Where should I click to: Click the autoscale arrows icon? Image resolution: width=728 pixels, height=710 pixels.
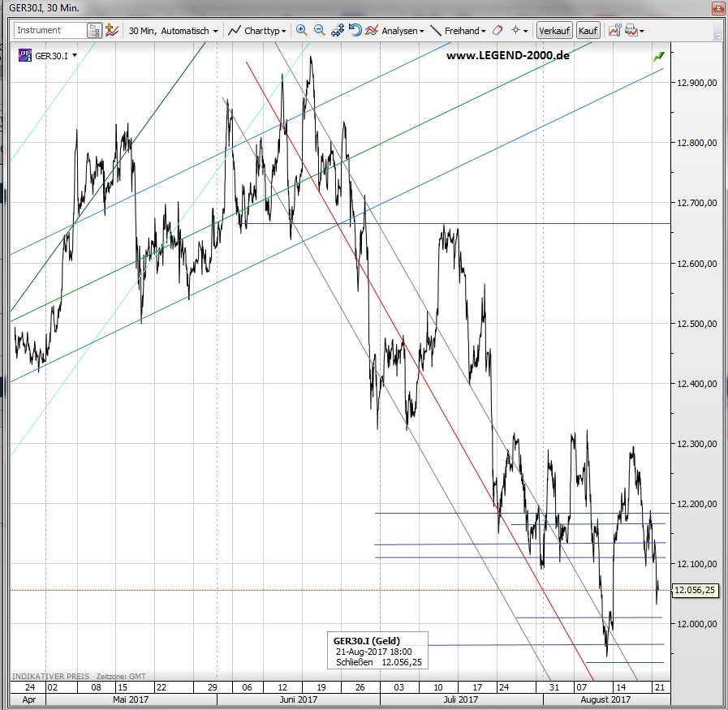337,31
